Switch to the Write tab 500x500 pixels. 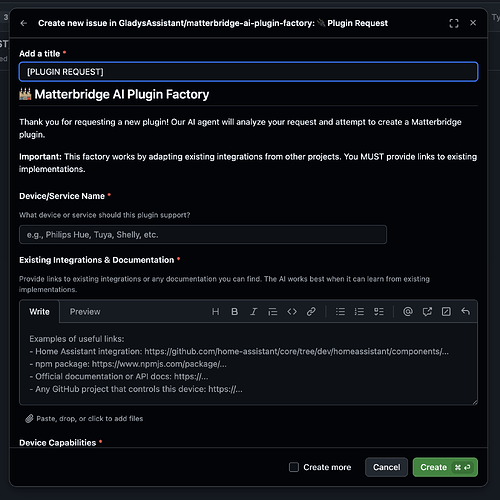[x=39, y=312]
